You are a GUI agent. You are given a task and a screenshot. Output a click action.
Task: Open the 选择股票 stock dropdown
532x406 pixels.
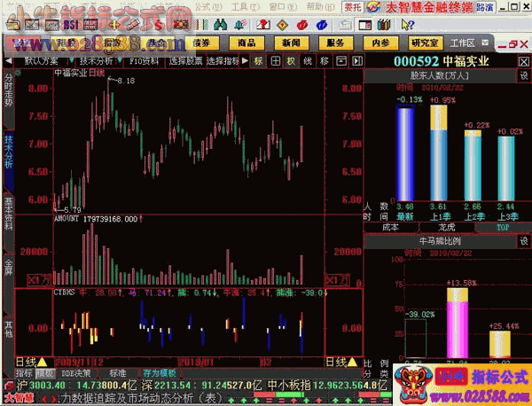[185, 61]
